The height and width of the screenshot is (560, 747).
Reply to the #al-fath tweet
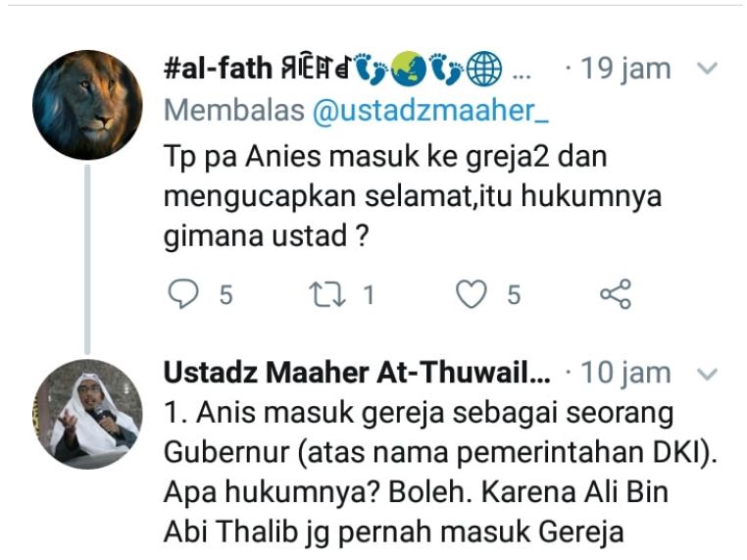183,293
